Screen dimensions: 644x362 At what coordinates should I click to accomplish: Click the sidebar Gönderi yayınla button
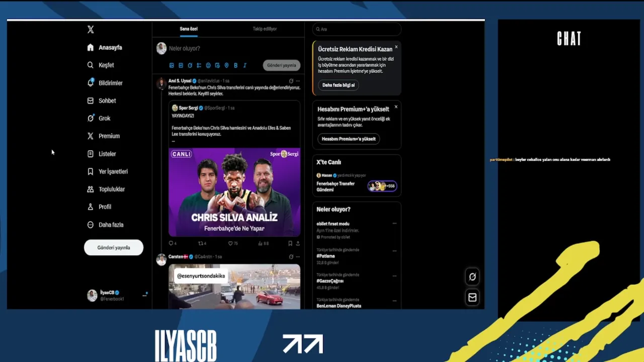click(114, 247)
